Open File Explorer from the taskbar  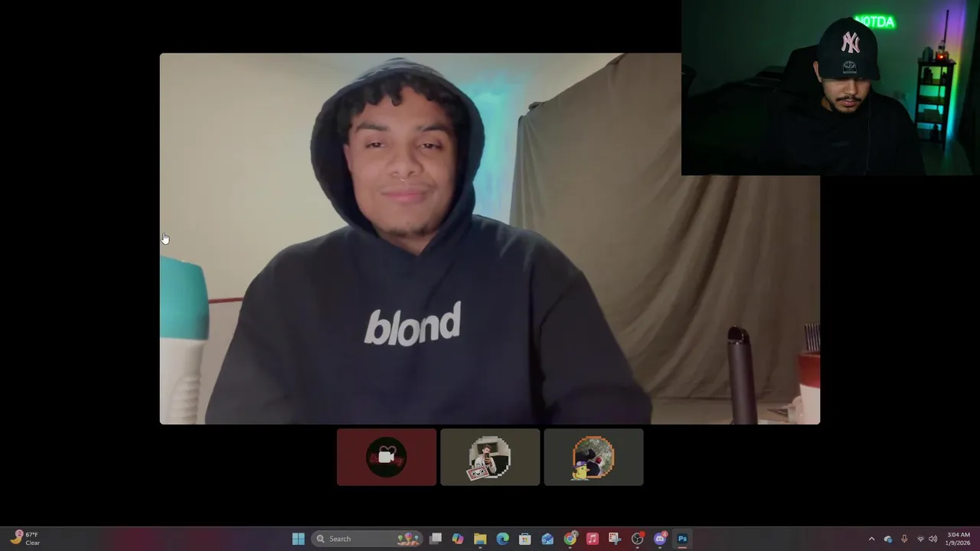click(x=480, y=539)
